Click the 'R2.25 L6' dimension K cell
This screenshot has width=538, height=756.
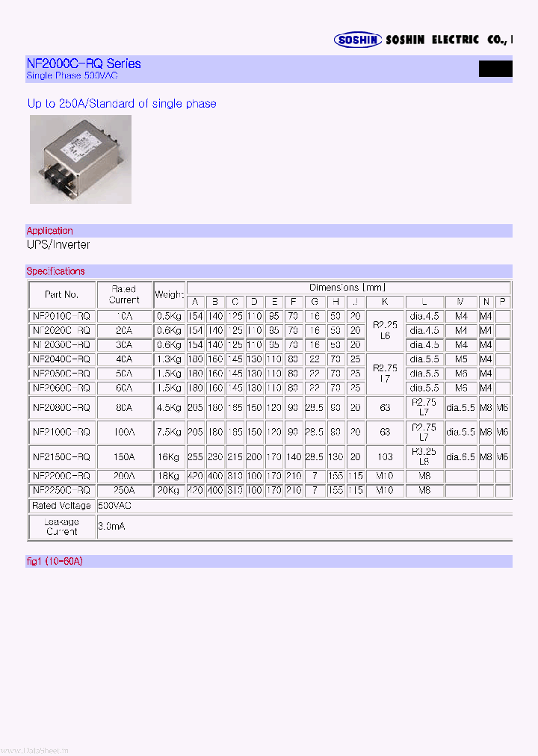point(385,331)
